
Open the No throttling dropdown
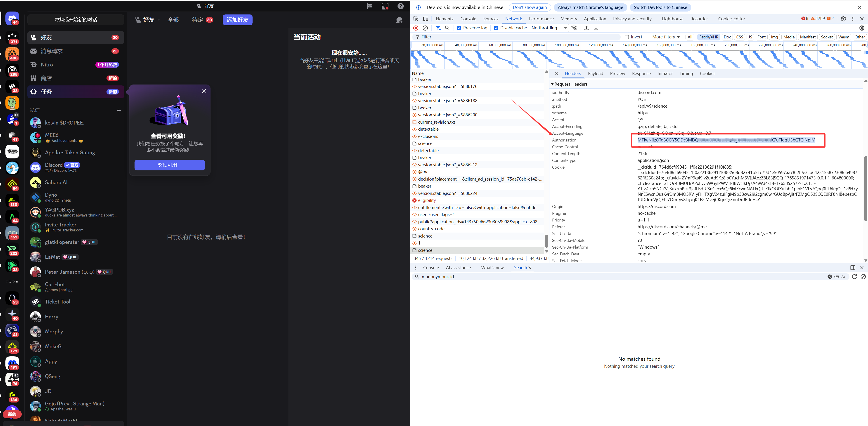point(548,28)
